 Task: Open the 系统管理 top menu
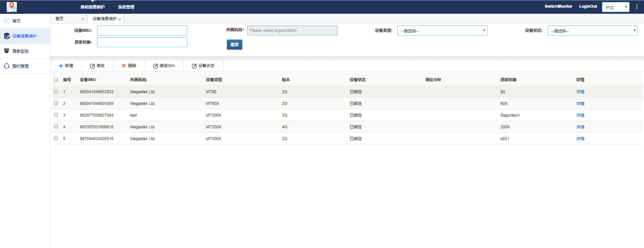[126, 7]
